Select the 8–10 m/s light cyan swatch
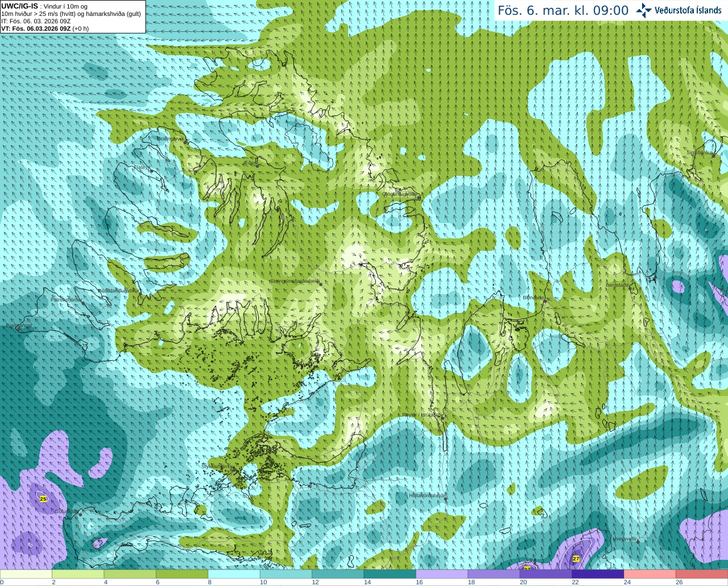Viewport: 728px width, 586px height. (x=234, y=574)
